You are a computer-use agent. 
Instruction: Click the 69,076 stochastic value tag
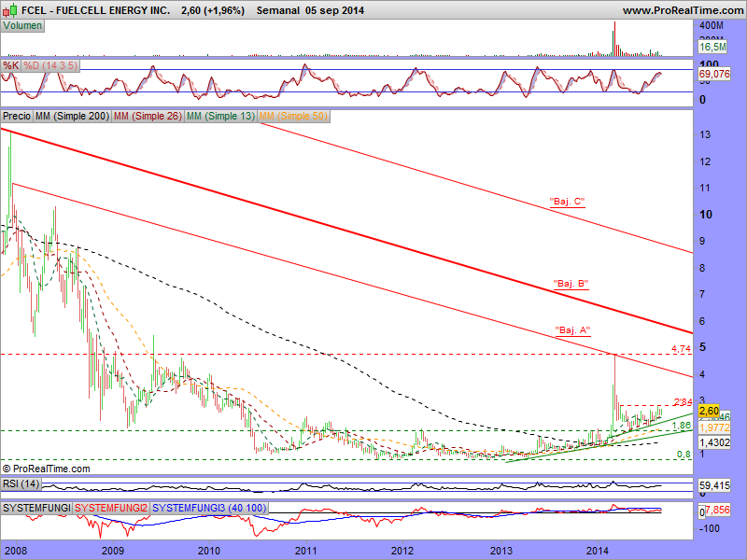(x=714, y=74)
